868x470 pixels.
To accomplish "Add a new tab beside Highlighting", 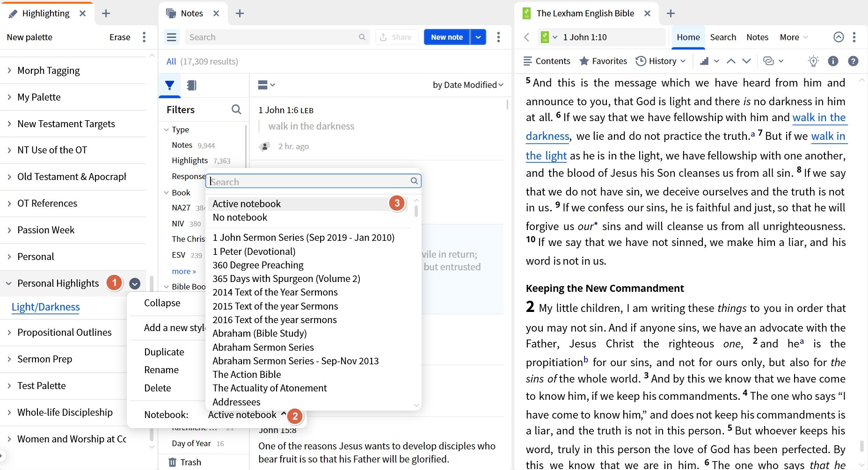I will coord(106,14).
